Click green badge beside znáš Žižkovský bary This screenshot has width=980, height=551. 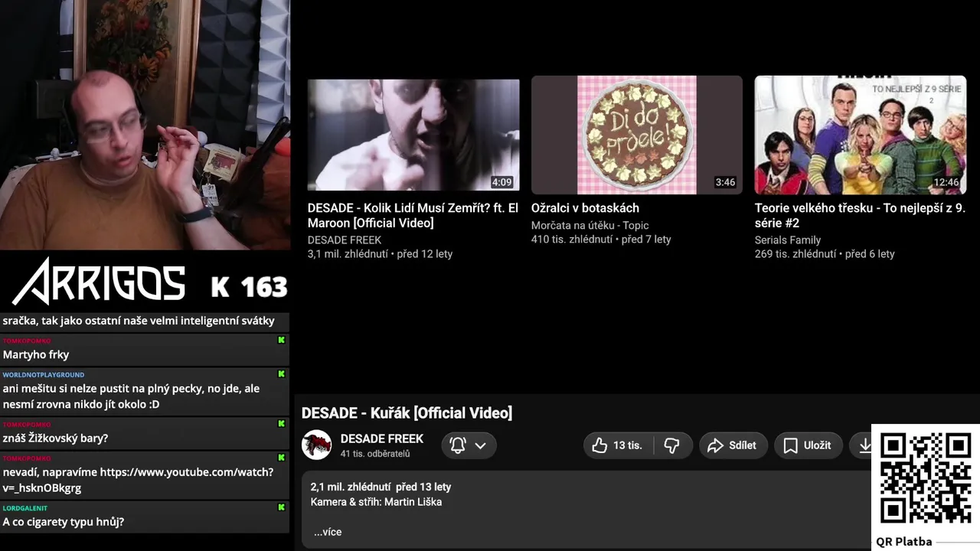tap(281, 423)
